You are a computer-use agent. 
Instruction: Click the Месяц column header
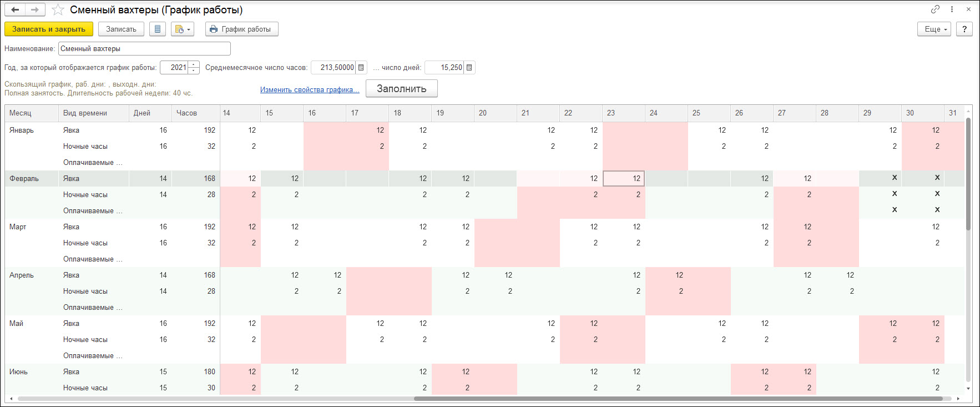(x=32, y=113)
